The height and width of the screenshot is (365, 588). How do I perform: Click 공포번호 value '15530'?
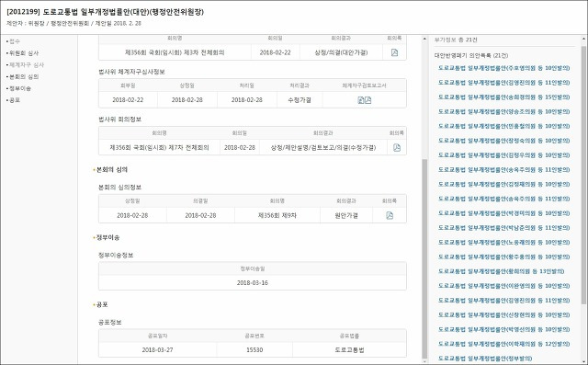click(x=254, y=350)
